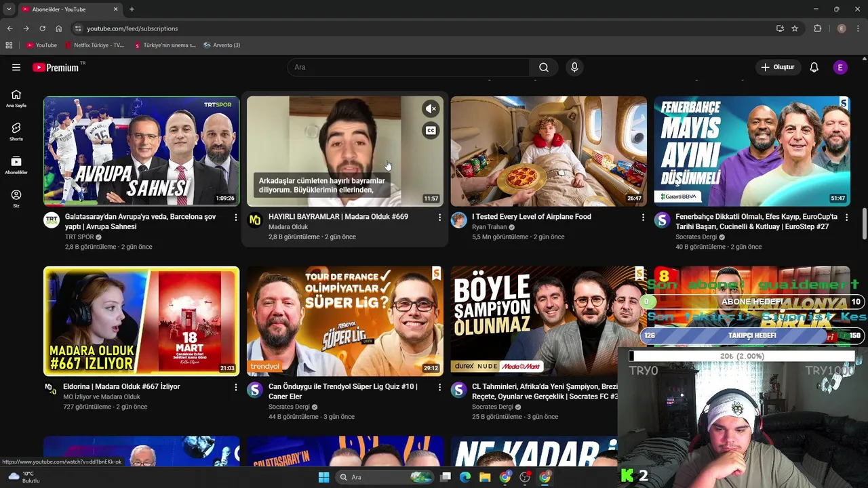Image resolution: width=868 pixels, height=488 pixels.
Task: Open options for Fenerbahçe EuroStep #27 video
Action: click(846, 218)
